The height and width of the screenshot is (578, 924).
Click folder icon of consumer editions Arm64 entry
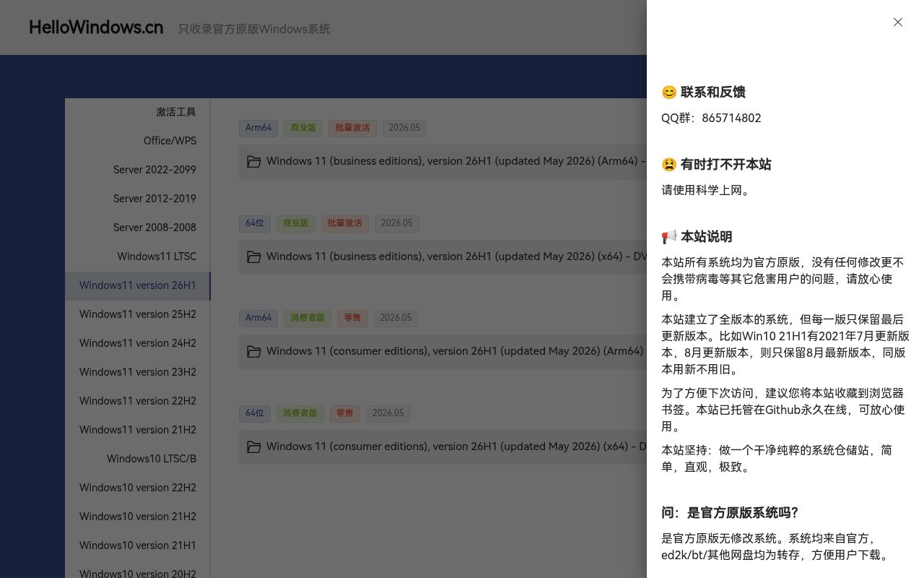coord(254,352)
